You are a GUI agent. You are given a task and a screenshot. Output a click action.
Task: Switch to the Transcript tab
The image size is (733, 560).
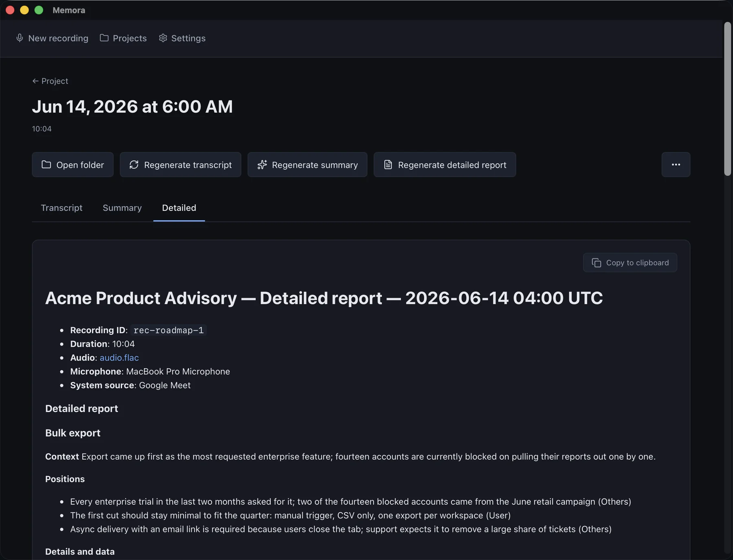(61, 208)
